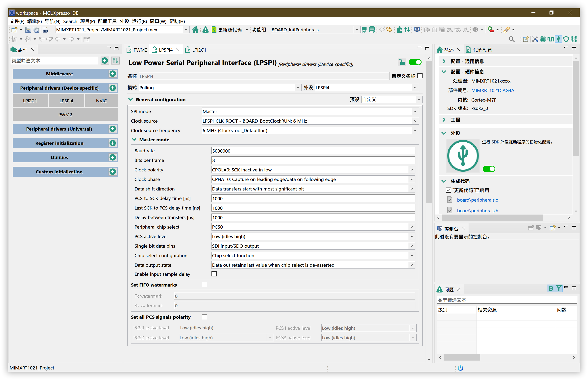Open the Search menu
588x380 pixels.
point(70,21)
